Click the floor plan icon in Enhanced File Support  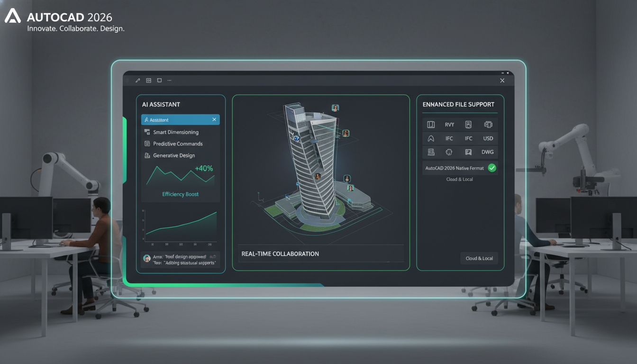[x=430, y=124]
